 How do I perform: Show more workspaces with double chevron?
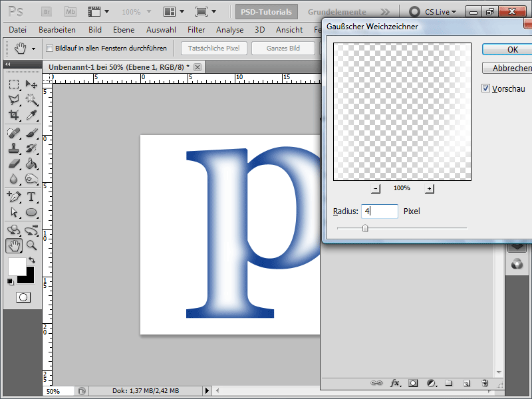point(385,12)
